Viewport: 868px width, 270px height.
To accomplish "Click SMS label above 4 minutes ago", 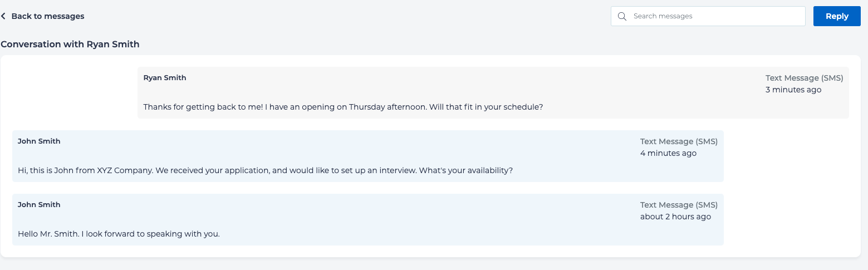I will click(x=679, y=141).
